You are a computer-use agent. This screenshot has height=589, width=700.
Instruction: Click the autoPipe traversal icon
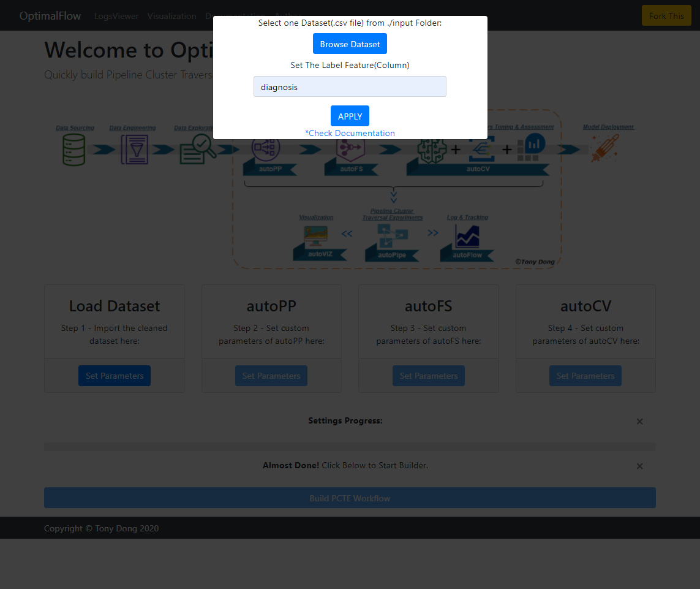[392, 236]
